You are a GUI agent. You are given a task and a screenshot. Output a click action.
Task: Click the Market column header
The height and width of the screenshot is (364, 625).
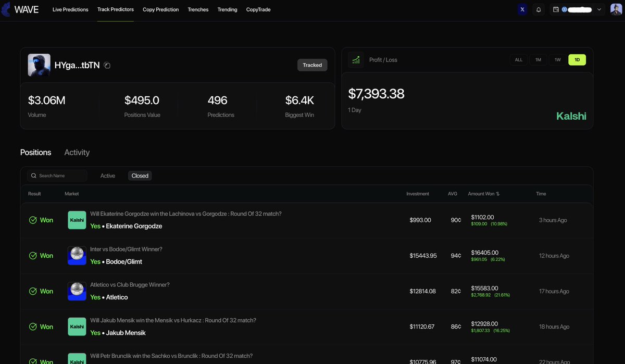point(72,194)
